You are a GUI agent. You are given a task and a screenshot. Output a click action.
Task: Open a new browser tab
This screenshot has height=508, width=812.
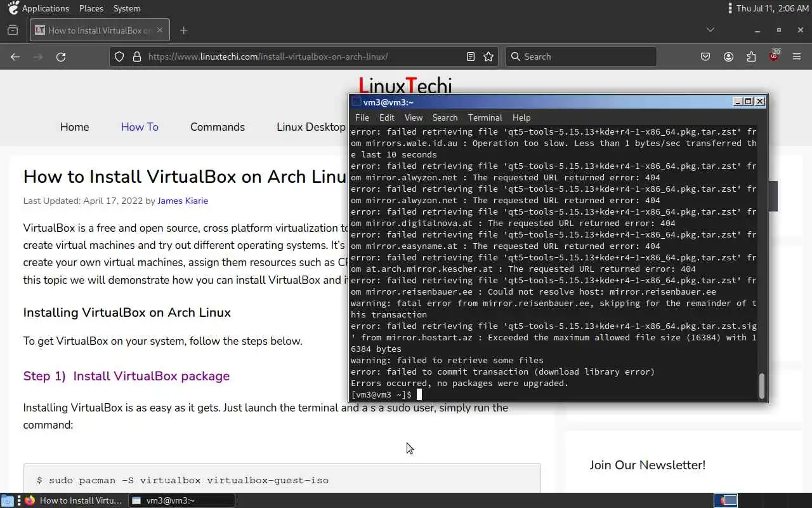click(x=183, y=30)
